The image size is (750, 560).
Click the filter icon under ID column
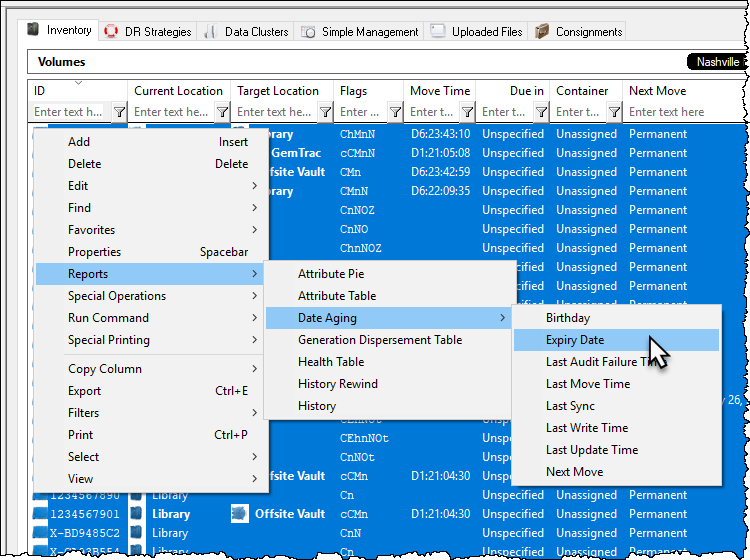(x=119, y=112)
